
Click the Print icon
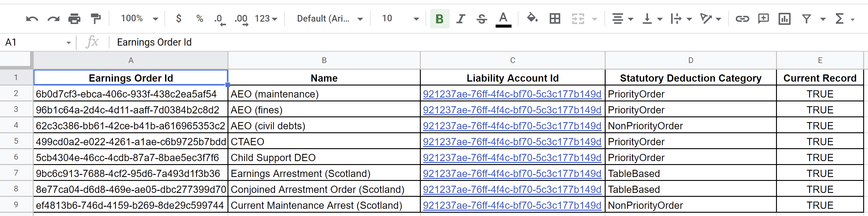click(x=75, y=19)
